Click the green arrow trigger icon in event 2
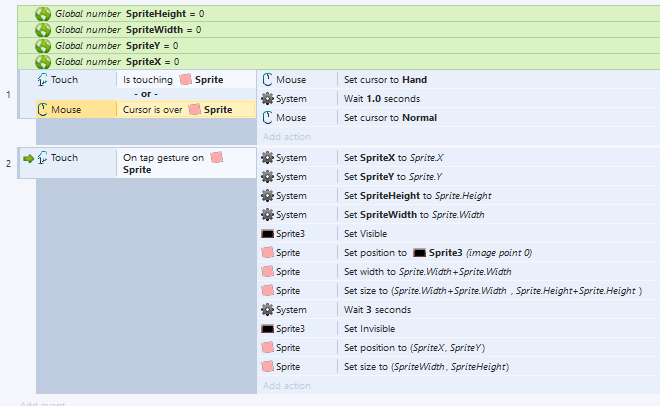 pyautogui.click(x=28, y=159)
